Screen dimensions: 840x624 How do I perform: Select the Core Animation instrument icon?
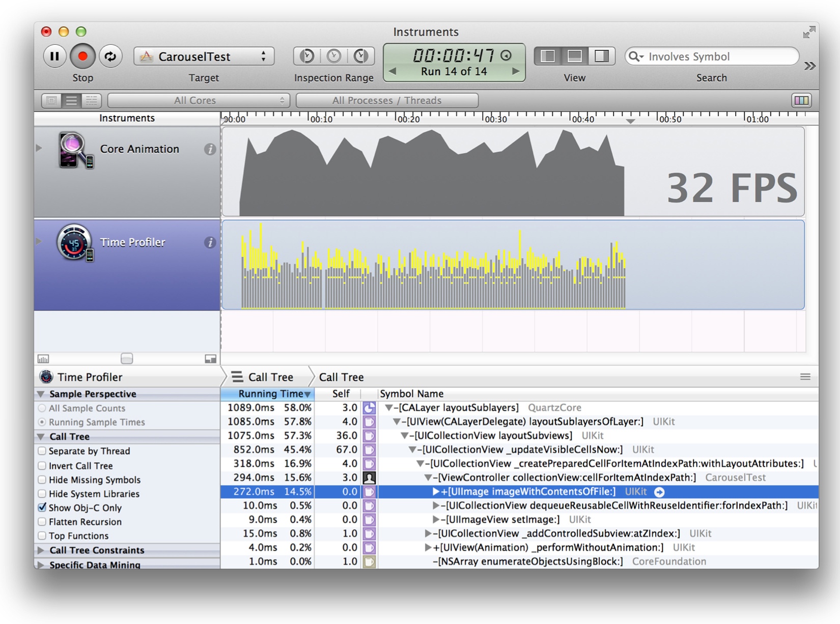(x=75, y=150)
